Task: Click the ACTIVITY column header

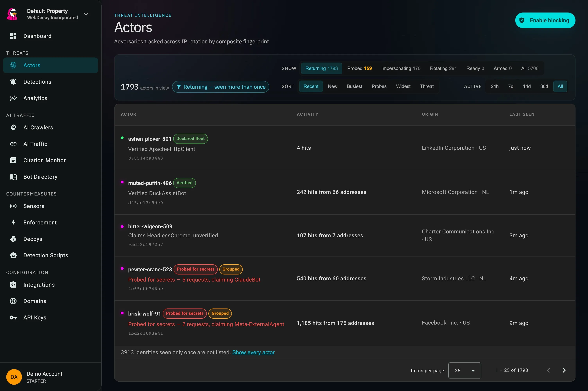Action: tap(307, 114)
